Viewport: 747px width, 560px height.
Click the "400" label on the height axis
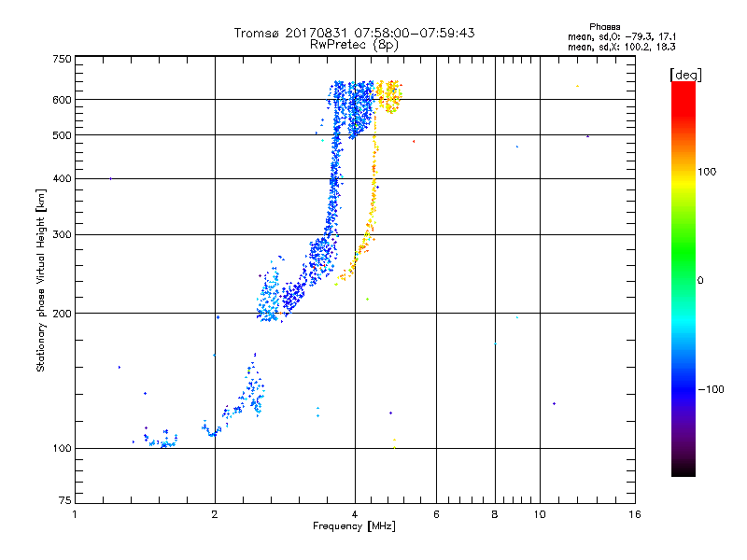pos(63,178)
